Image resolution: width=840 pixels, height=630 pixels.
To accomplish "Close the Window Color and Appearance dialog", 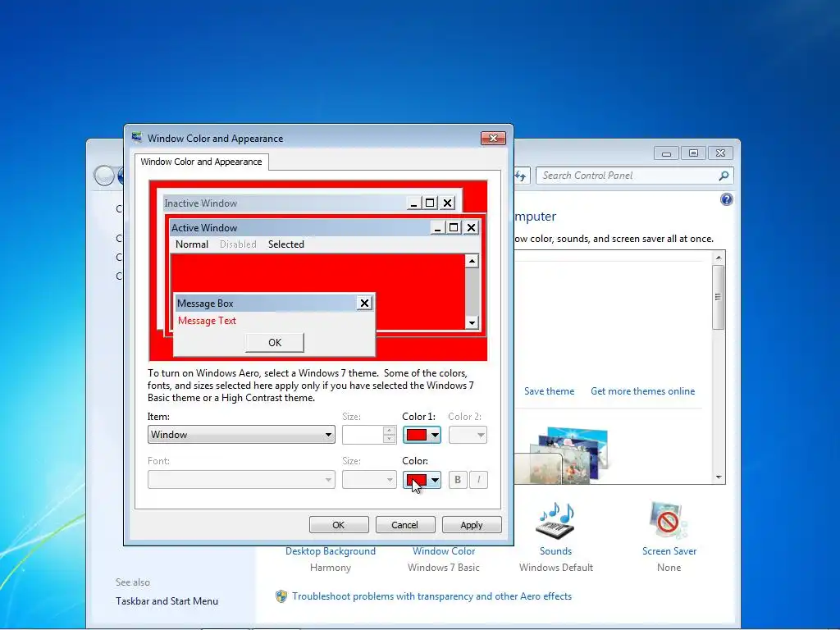I will click(493, 138).
